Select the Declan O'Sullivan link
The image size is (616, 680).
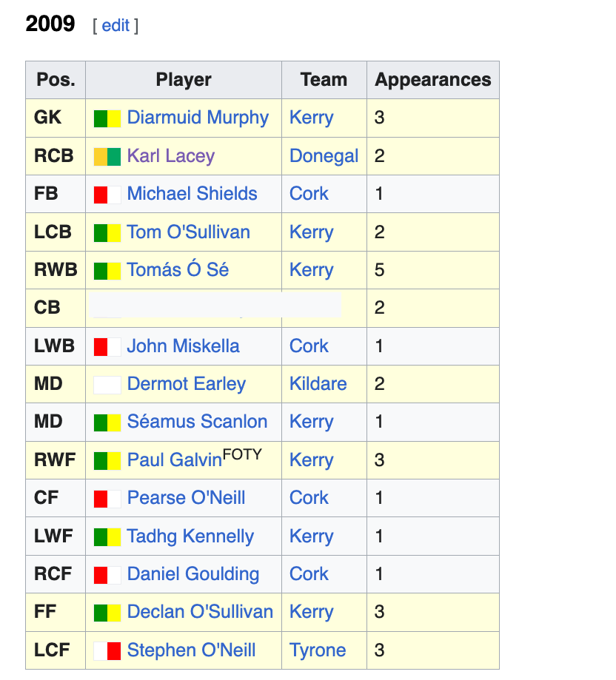200,612
